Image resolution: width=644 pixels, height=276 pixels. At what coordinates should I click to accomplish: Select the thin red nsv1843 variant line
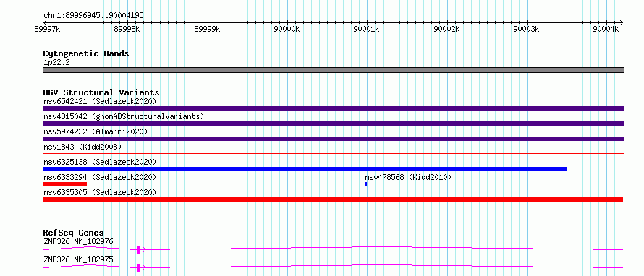coord(333,154)
